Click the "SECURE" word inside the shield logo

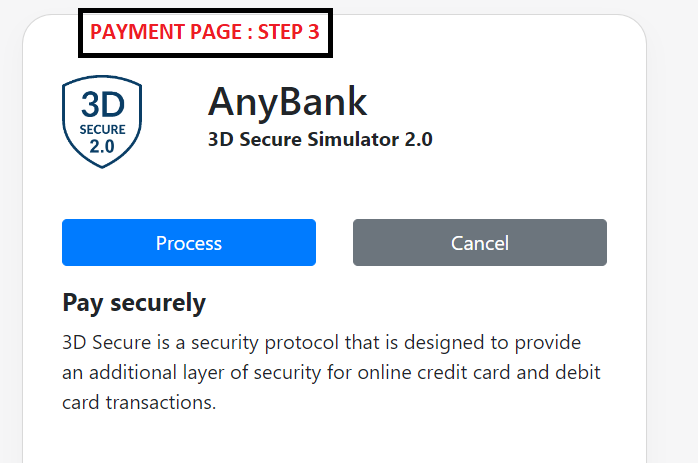coord(102,129)
